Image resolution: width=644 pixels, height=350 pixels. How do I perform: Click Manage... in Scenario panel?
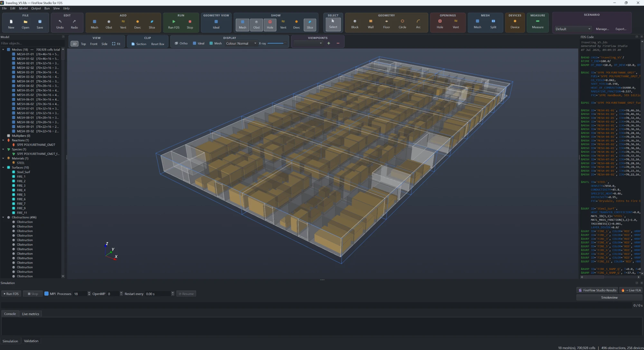coord(602,29)
